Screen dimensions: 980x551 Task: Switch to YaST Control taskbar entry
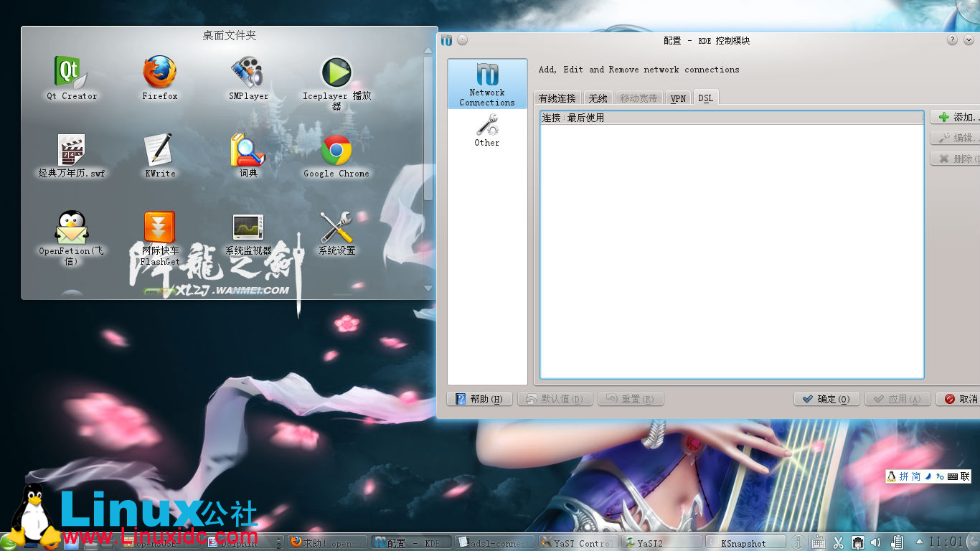tap(578, 543)
